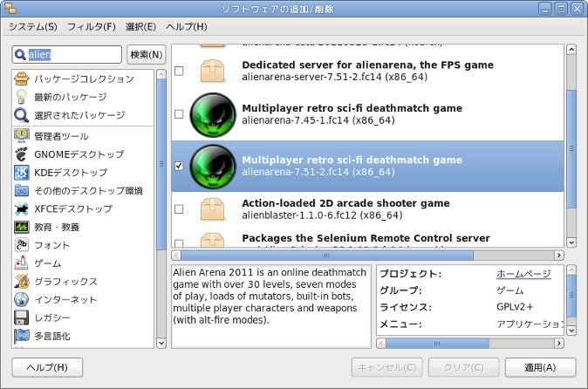Click the horizontal scrollbar thumb of package list
This screenshot has height=389, width=588.
(x=327, y=256)
